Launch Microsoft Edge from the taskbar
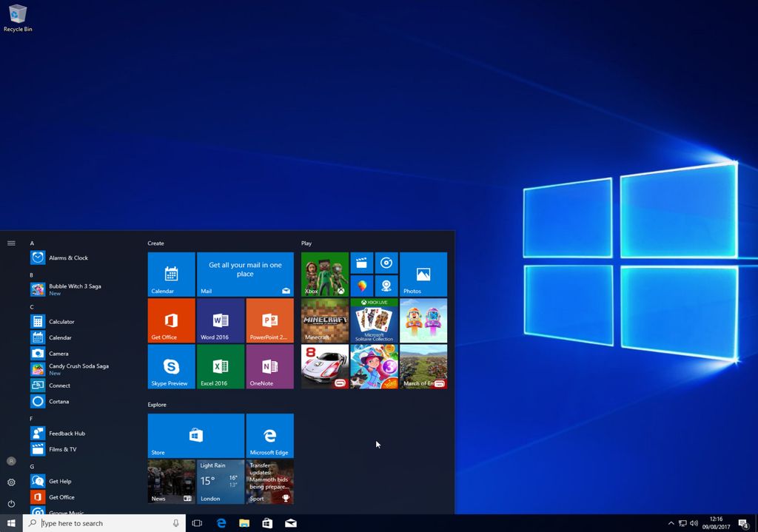Viewport: 758px width, 532px height. [221, 523]
